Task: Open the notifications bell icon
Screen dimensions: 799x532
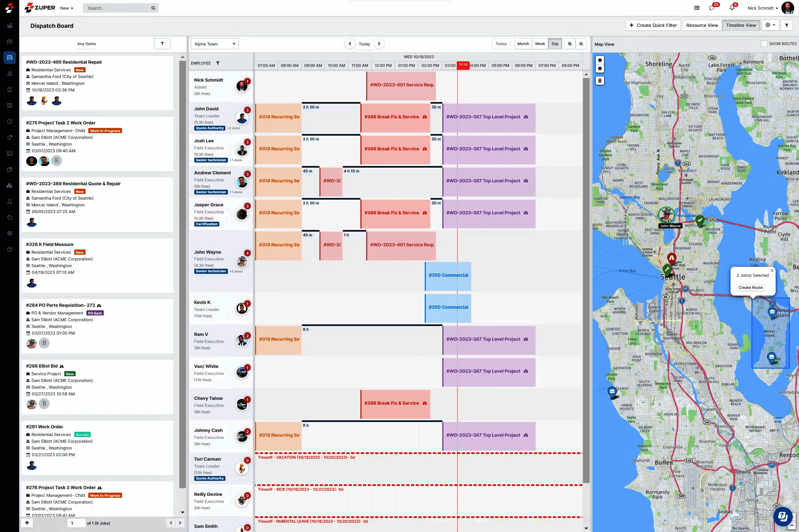Action: pyautogui.click(x=732, y=8)
